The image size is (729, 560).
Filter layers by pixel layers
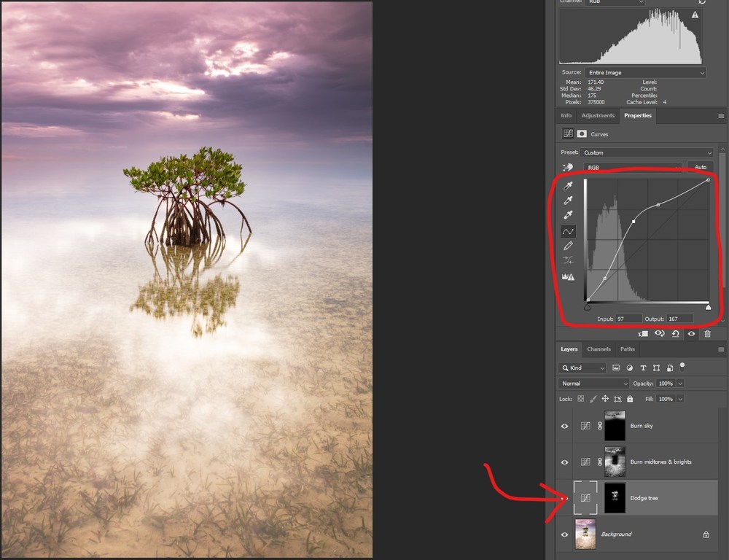pos(616,368)
